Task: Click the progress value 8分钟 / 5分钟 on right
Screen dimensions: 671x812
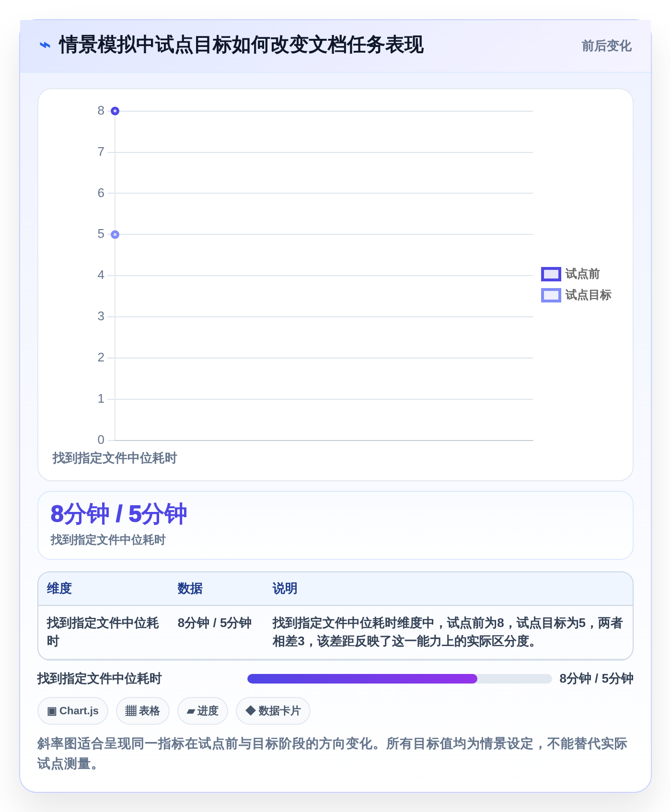Action: tap(597, 679)
